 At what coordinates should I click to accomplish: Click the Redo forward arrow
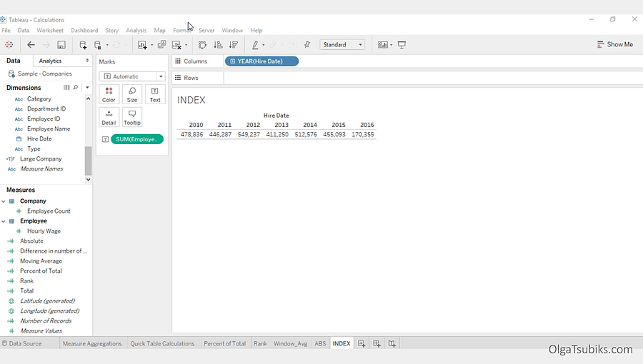pos(46,45)
